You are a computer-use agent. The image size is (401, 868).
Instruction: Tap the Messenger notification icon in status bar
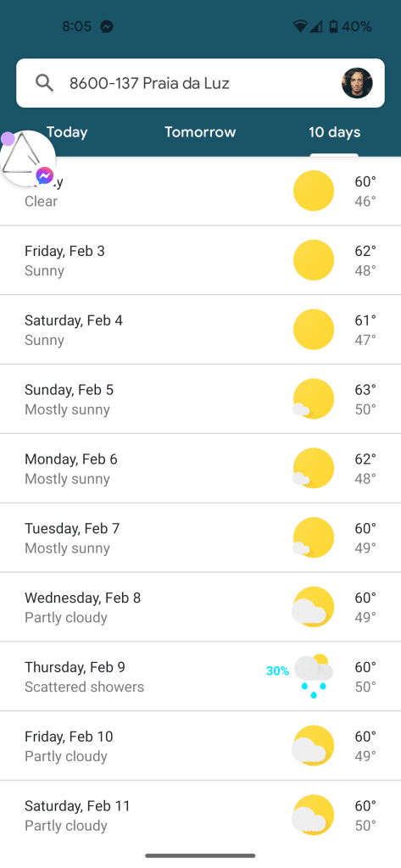tap(107, 26)
